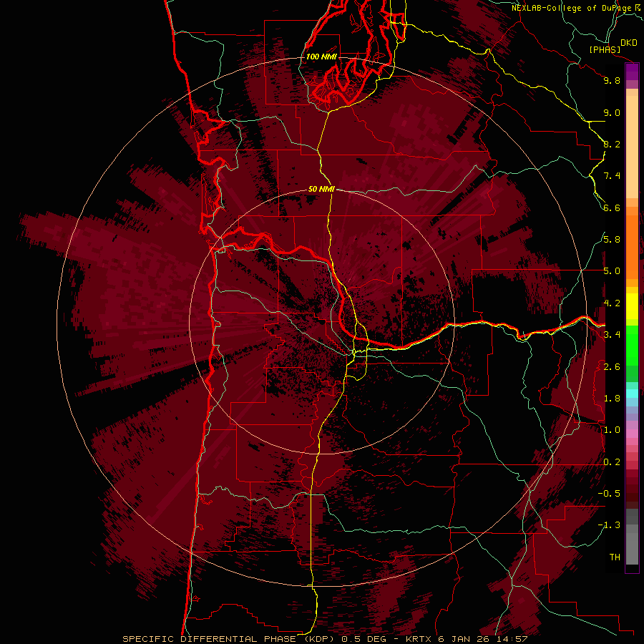Click the 5.8 scale label

(612, 240)
